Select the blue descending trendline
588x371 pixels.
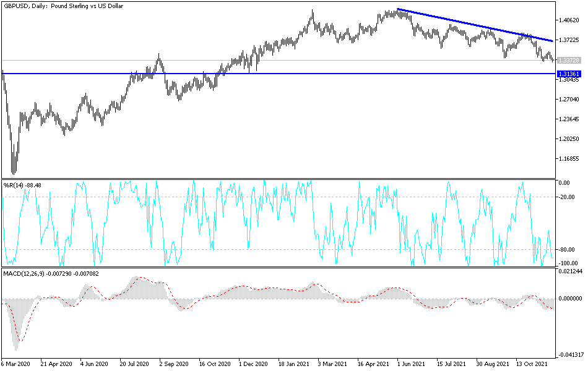pos(477,25)
